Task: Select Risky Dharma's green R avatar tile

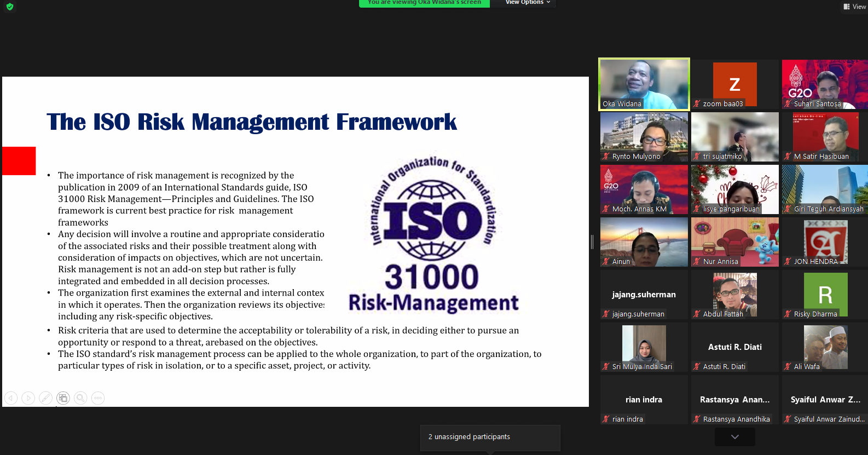Action: (825, 295)
